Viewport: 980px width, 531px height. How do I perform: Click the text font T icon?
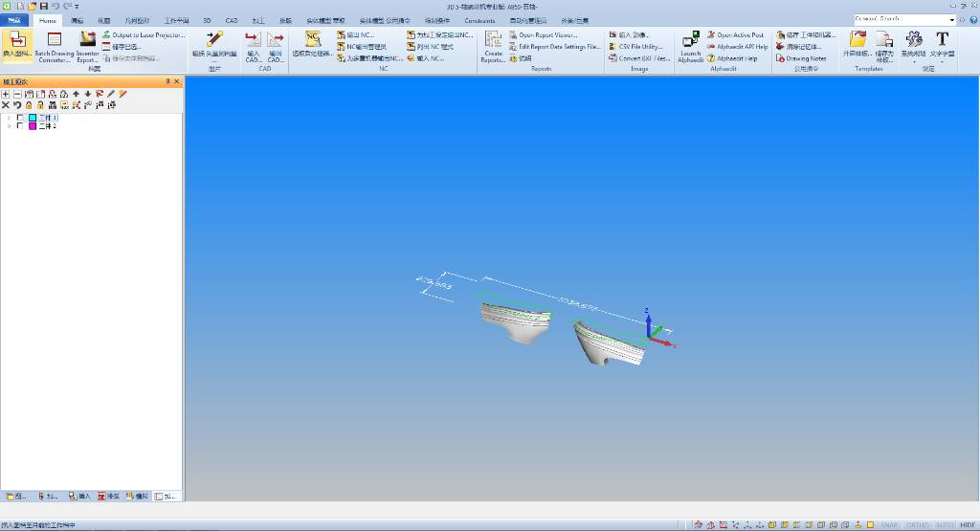tap(942, 40)
